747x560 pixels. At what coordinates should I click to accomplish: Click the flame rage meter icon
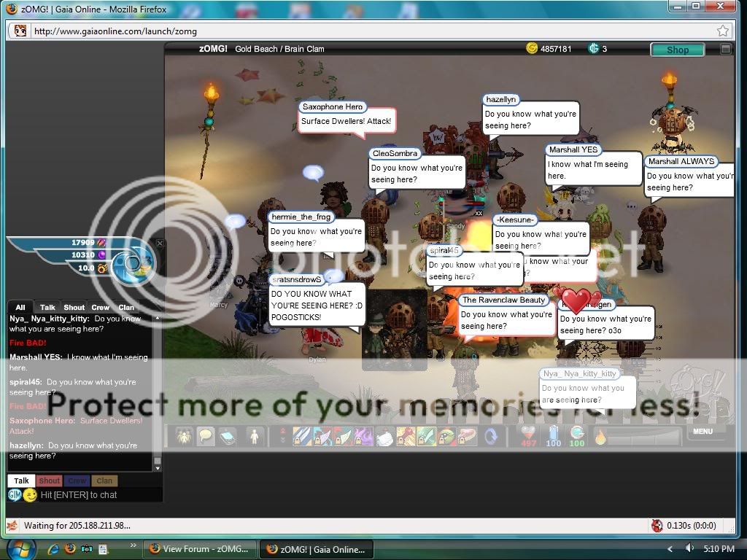[600, 437]
